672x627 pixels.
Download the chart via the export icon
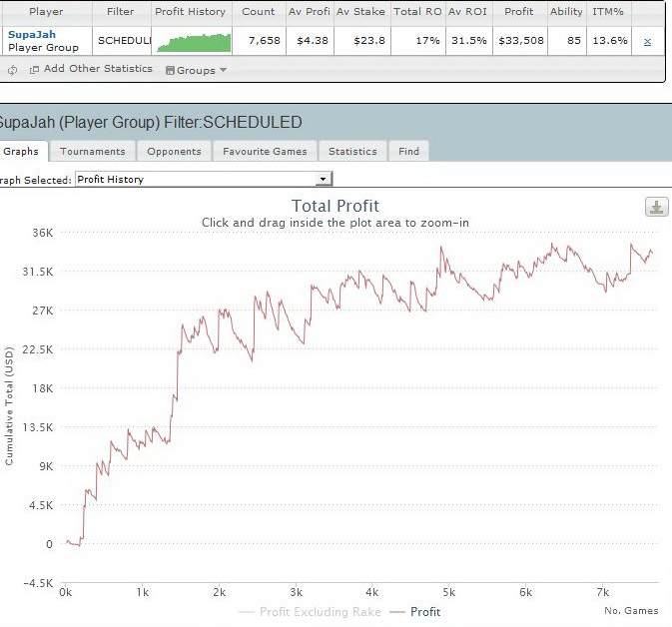point(656,208)
